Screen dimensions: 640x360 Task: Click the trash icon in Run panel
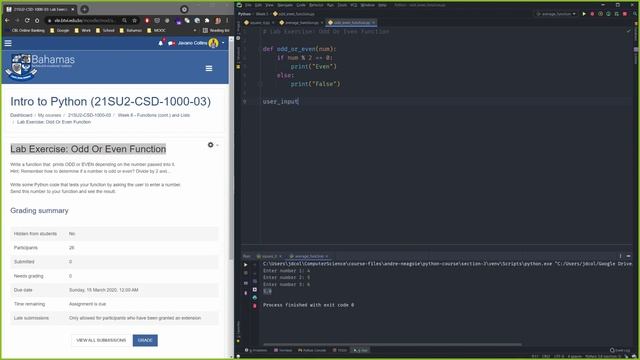254,305
